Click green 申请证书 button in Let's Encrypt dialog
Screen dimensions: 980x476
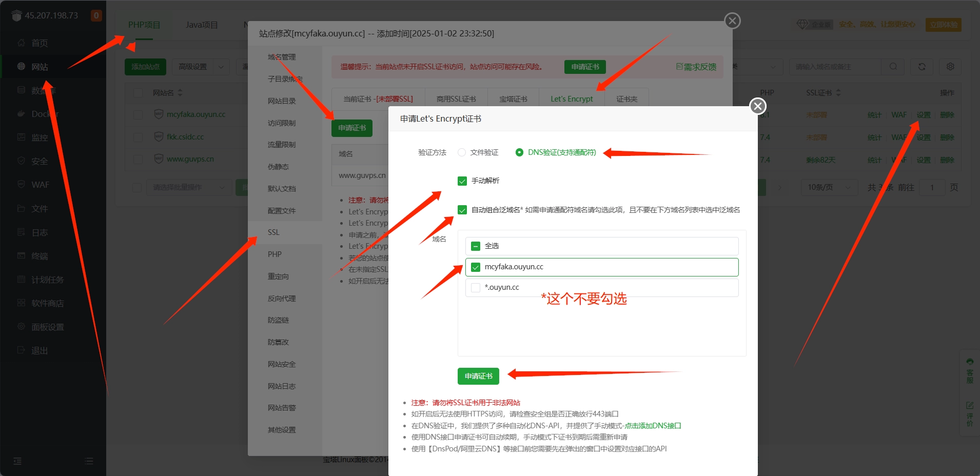(x=478, y=376)
